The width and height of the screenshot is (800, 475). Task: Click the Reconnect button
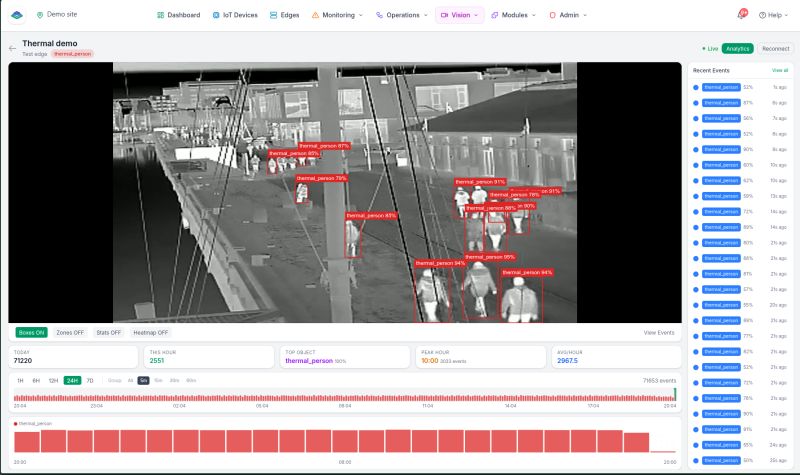coord(776,48)
